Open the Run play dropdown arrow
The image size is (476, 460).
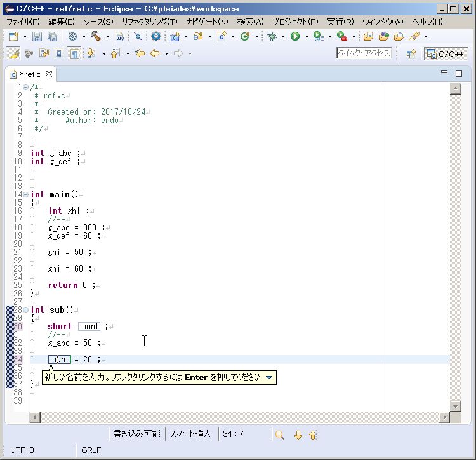(x=307, y=37)
